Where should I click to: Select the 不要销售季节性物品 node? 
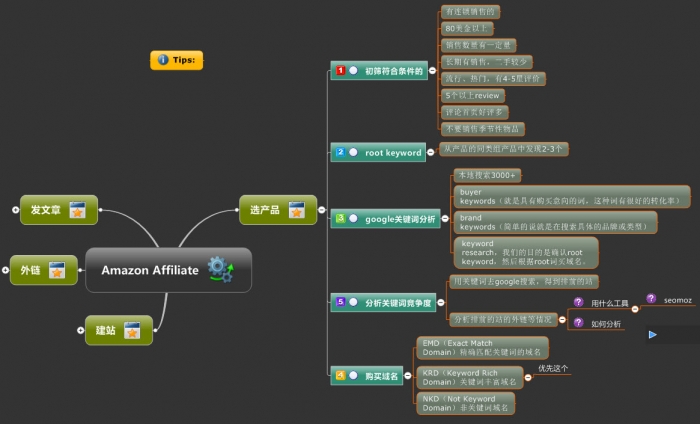483,129
